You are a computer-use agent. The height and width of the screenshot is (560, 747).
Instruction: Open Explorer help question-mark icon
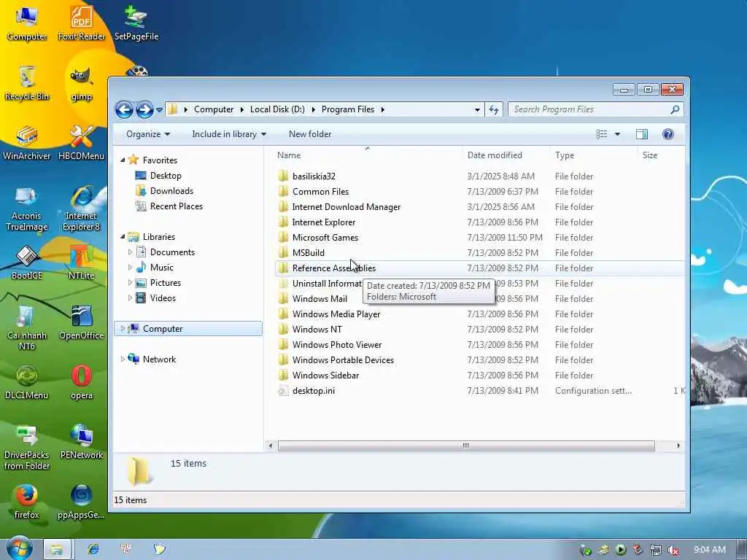[x=668, y=134]
